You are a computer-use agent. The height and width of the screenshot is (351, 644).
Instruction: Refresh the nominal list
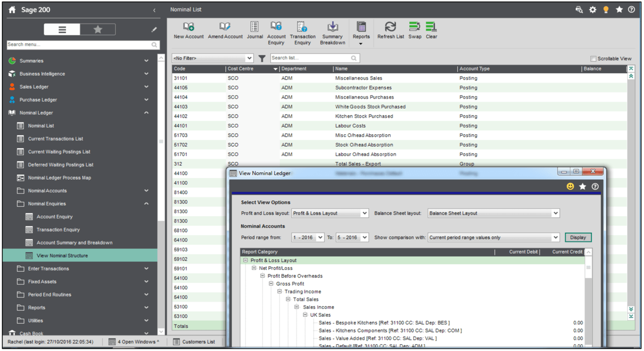pyautogui.click(x=391, y=30)
